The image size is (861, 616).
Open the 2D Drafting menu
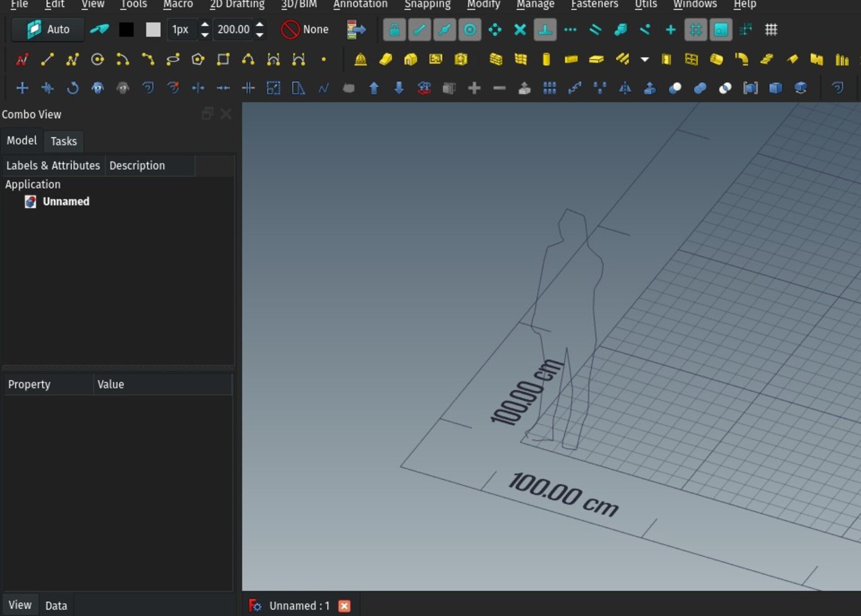click(x=237, y=4)
